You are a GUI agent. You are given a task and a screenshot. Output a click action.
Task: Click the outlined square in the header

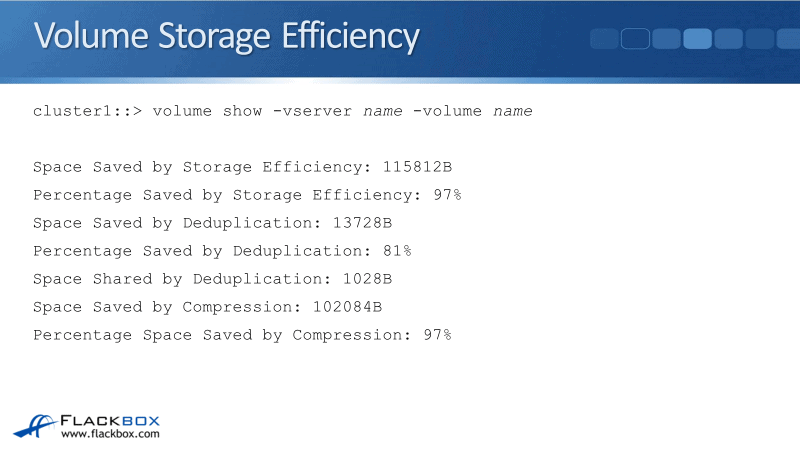pos(635,38)
